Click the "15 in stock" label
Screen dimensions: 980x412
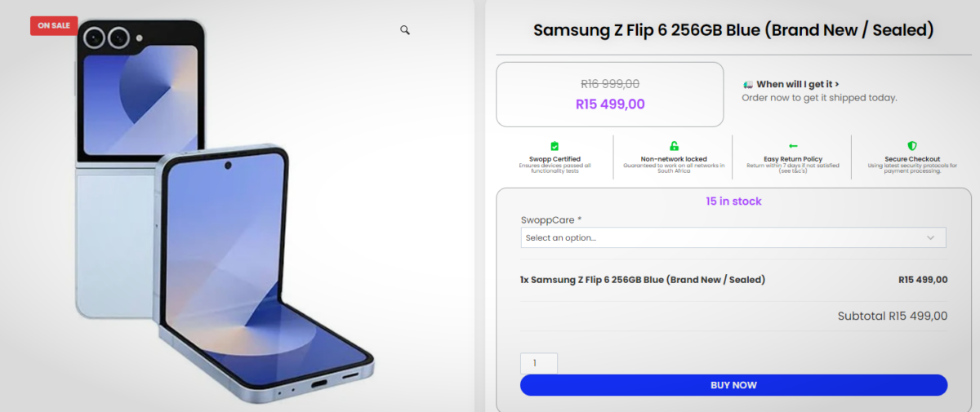click(733, 201)
